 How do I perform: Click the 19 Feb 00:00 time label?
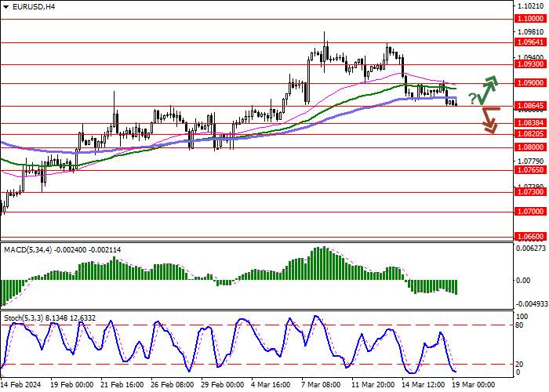pos(72,385)
